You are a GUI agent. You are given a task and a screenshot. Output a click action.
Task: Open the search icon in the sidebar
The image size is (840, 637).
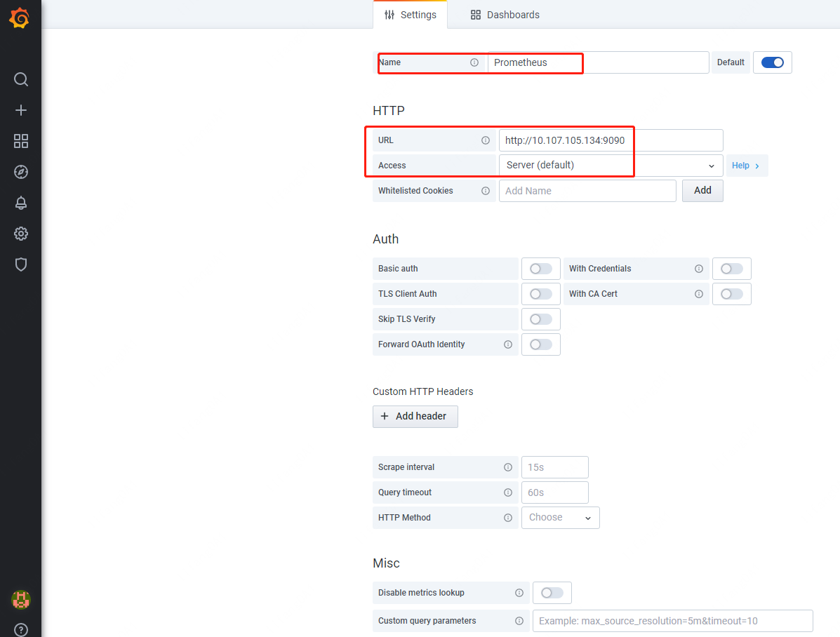point(21,79)
